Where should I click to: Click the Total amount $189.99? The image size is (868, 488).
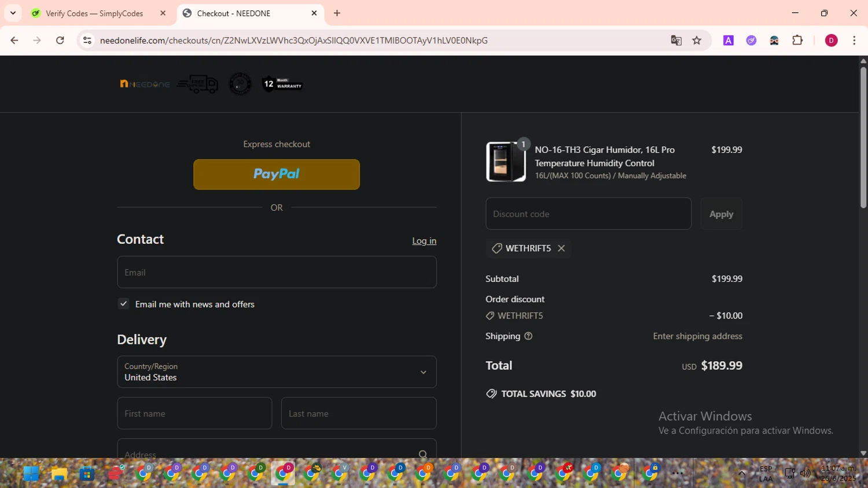point(722,366)
